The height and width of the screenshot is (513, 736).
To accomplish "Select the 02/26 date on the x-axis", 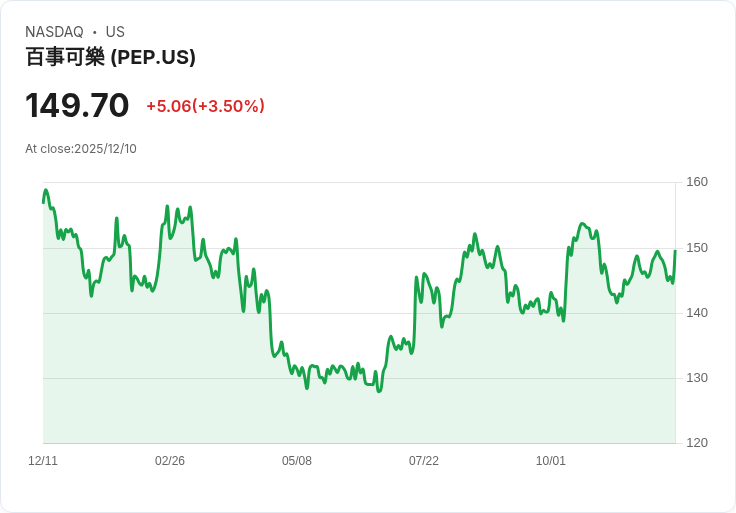I will tap(170, 461).
